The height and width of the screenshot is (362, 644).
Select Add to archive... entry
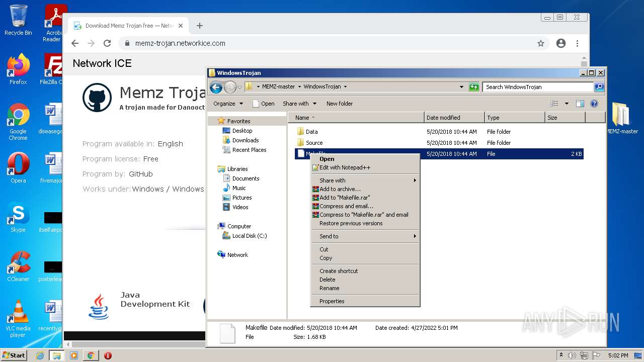365,189
